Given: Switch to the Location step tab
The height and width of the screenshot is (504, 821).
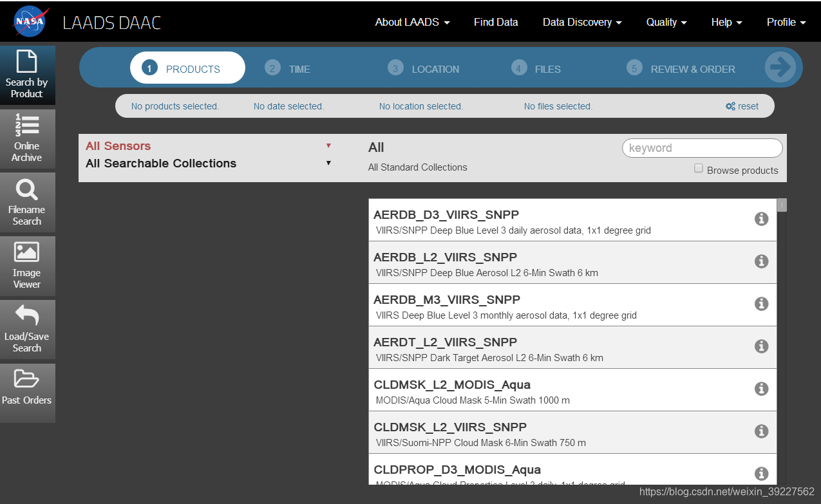Looking at the screenshot, I should coord(424,69).
